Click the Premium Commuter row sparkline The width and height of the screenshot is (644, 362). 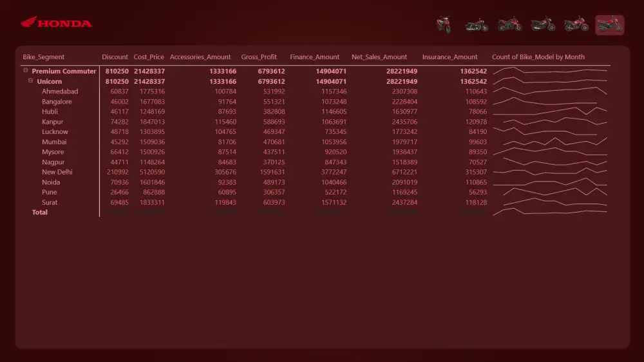coord(550,71)
